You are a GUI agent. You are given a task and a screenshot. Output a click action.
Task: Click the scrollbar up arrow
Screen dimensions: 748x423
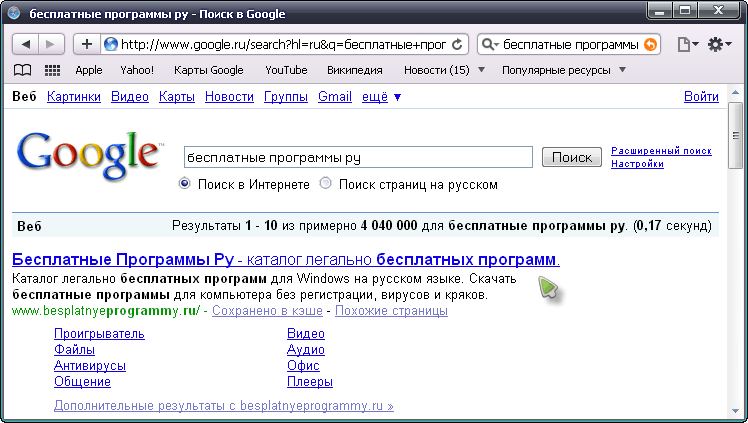coord(735,92)
